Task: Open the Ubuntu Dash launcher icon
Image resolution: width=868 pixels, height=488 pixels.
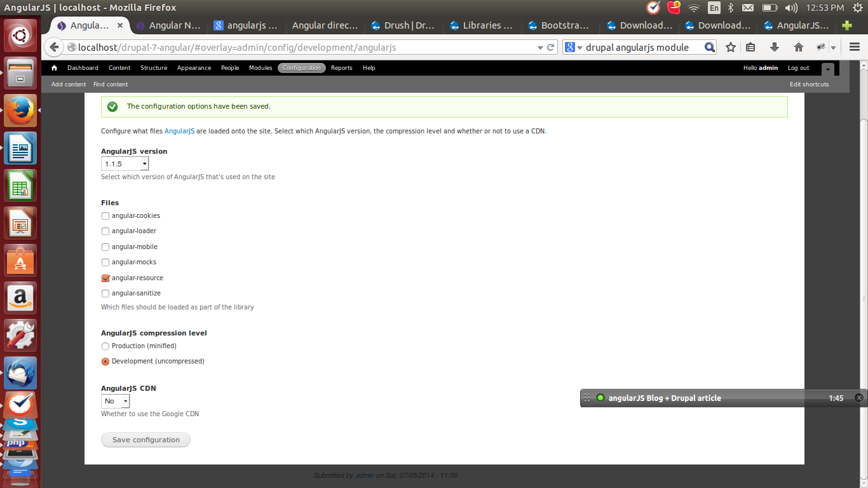Action: tap(21, 35)
